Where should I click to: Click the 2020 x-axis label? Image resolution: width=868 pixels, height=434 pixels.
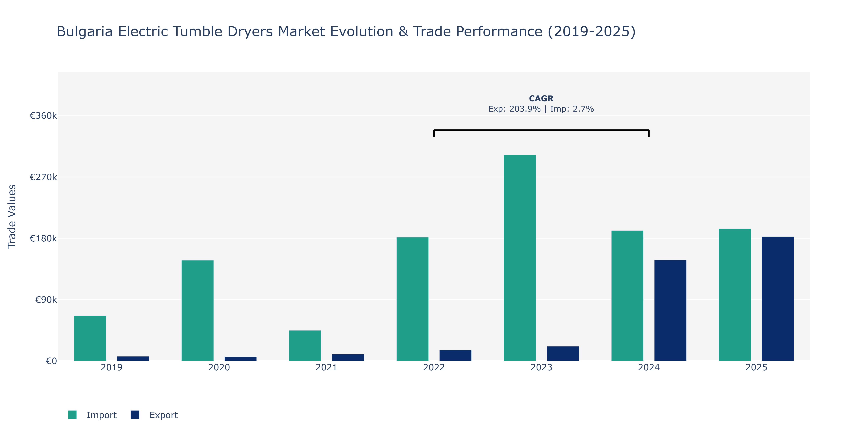(x=219, y=368)
